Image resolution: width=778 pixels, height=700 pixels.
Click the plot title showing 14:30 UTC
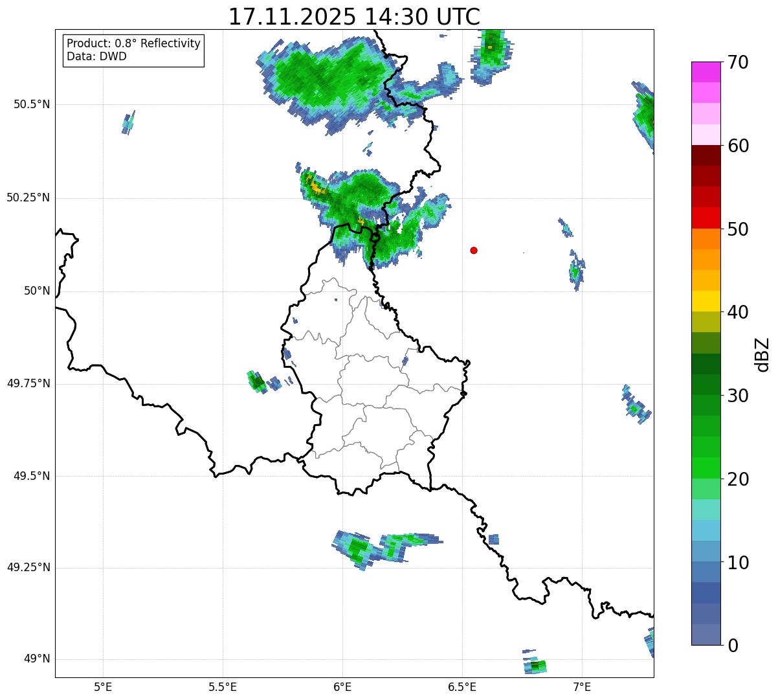[354, 17]
